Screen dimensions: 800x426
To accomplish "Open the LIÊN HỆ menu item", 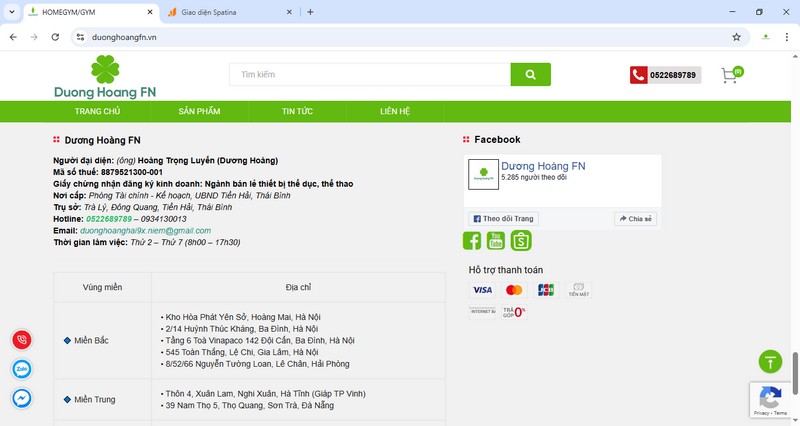I will tap(395, 111).
